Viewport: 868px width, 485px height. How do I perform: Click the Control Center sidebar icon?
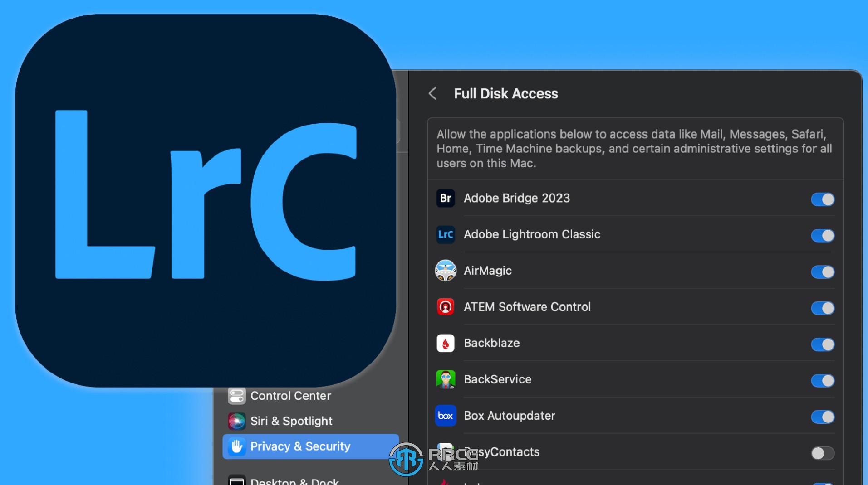tap(236, 396)
